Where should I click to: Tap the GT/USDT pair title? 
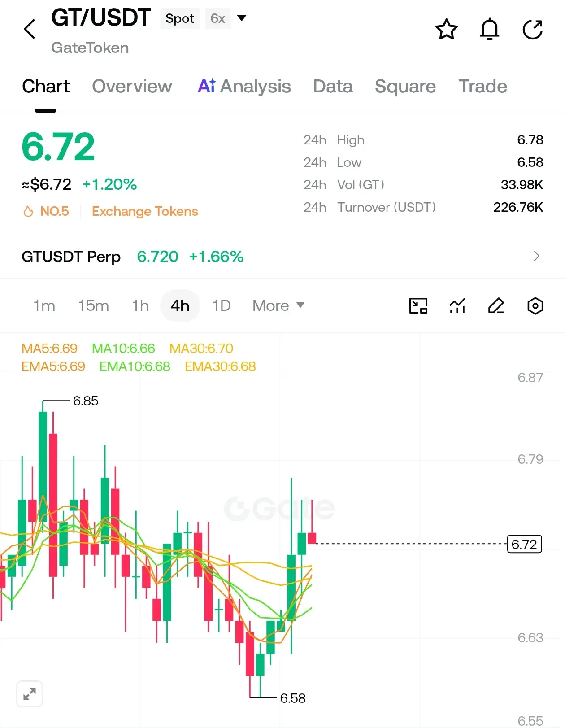click(101, 18)
